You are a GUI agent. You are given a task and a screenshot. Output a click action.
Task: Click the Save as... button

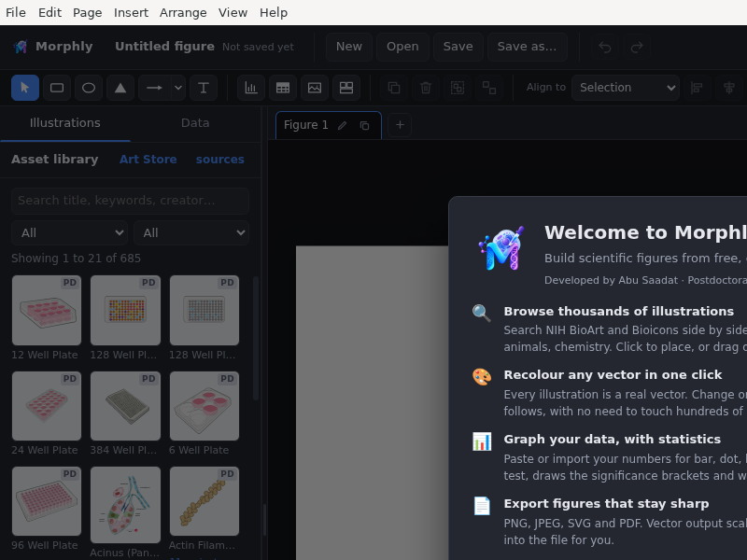tap(527, 47)
